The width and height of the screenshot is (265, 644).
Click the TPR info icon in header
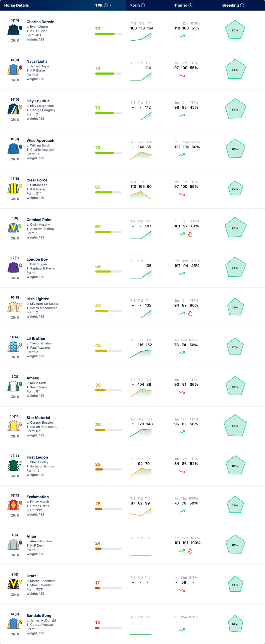[x=106, y=5]
